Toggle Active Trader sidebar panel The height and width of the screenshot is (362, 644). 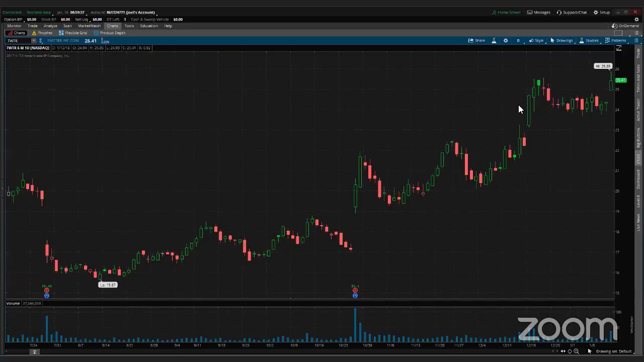[x=638, y=110]
